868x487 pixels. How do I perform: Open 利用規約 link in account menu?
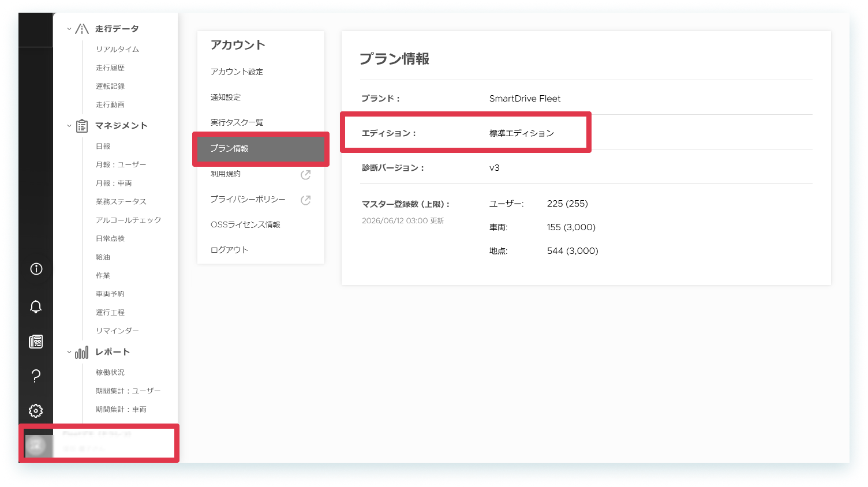[226, 174]
